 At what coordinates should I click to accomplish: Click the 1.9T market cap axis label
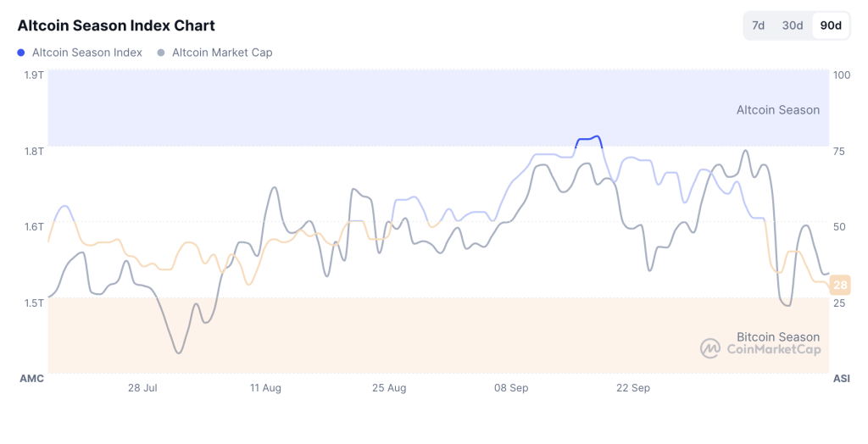point(34,75)
